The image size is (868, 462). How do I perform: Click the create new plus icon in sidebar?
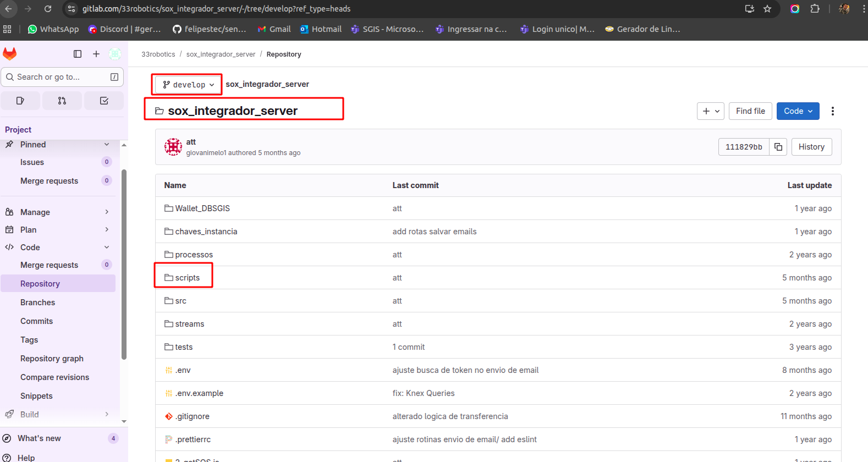pyautogui.click(x=96, y=54)
